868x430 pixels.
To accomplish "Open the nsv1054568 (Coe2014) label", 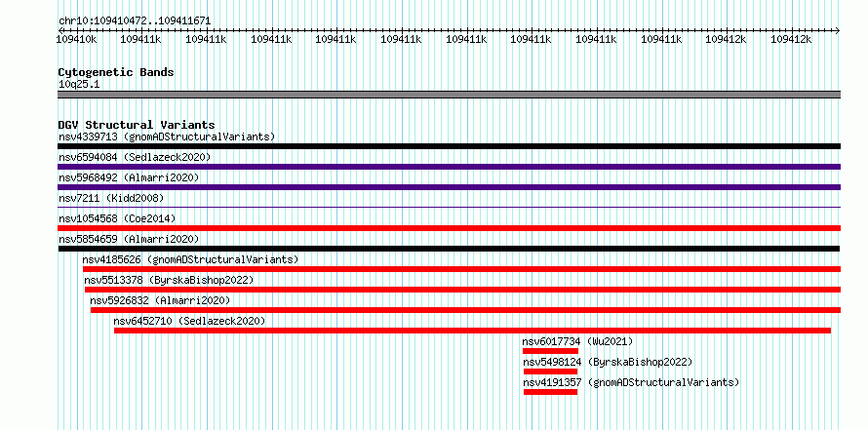I will click(117, 218).
